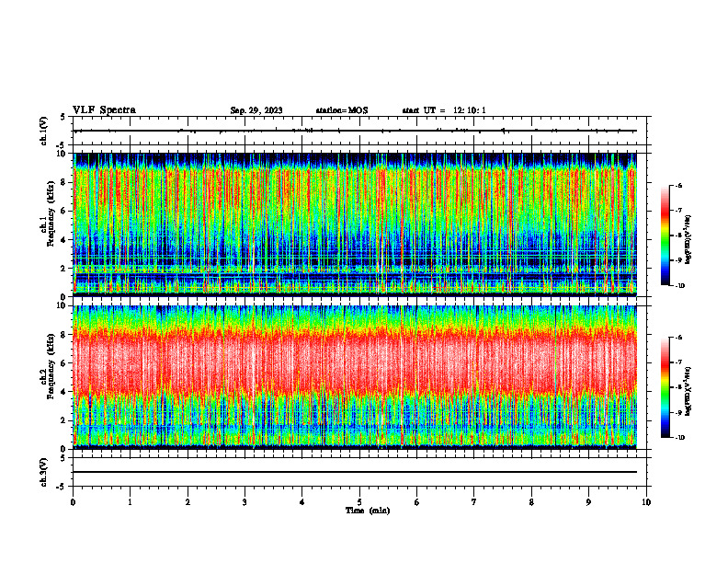This screenshot has height=563, width=728.
Task: Click time axis tick label "5"
Action: pos(359,502)
